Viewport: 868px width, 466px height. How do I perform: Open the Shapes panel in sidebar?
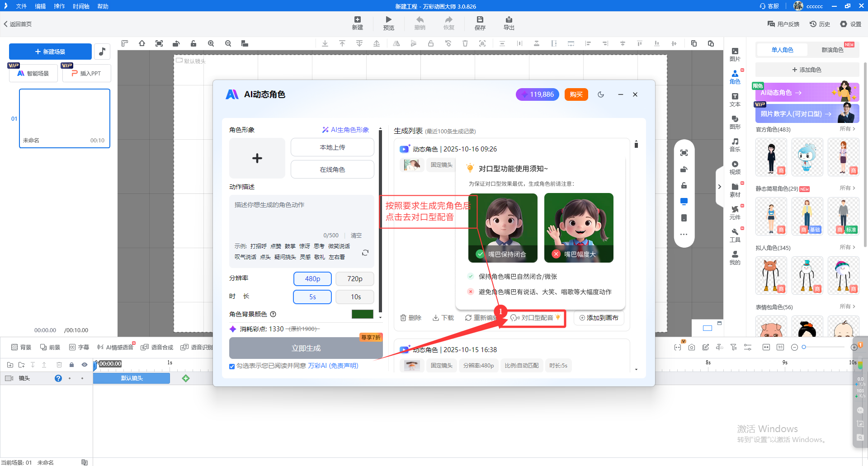pos(735,122)
